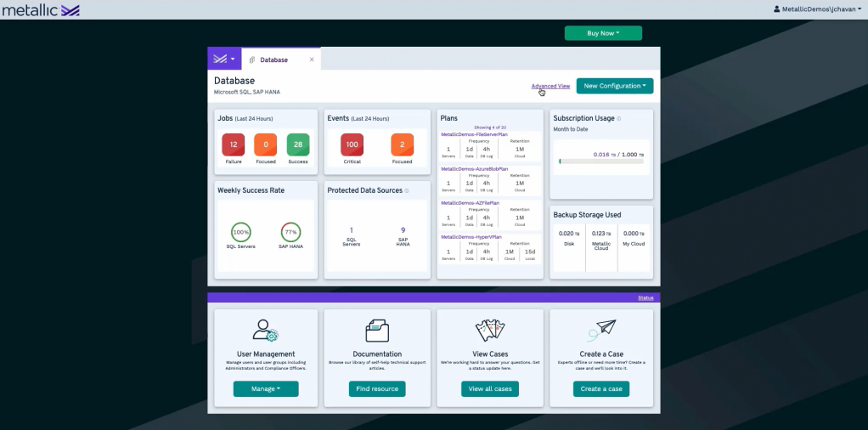The image size is (868, 430).
Task: Click the View all cases button
Action: (490, 389)
